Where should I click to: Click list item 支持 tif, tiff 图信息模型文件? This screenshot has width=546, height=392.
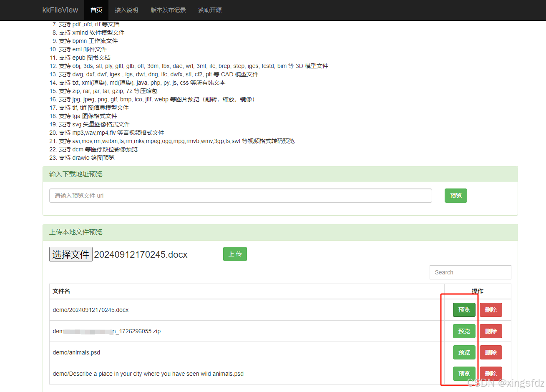[x=93, y=108]
